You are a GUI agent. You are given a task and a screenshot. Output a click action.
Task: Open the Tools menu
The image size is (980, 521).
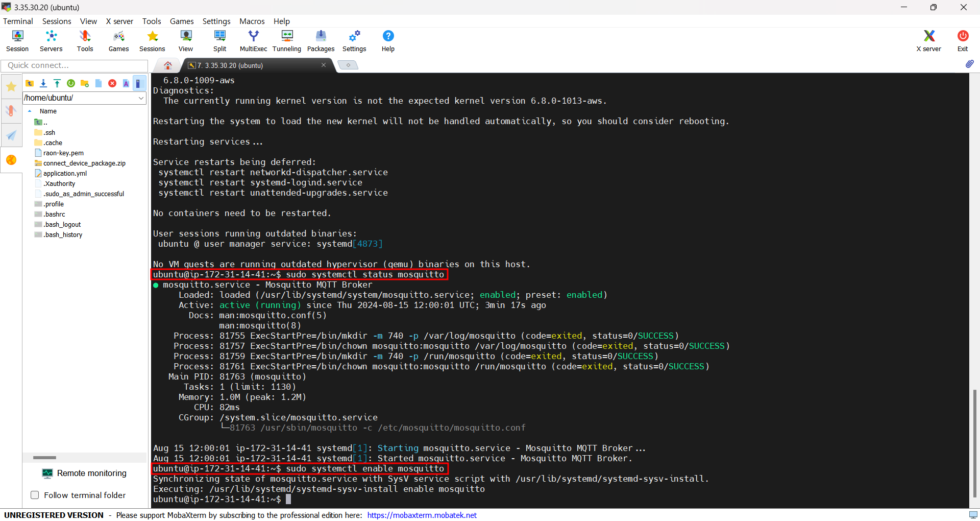[x=152, y=21]
